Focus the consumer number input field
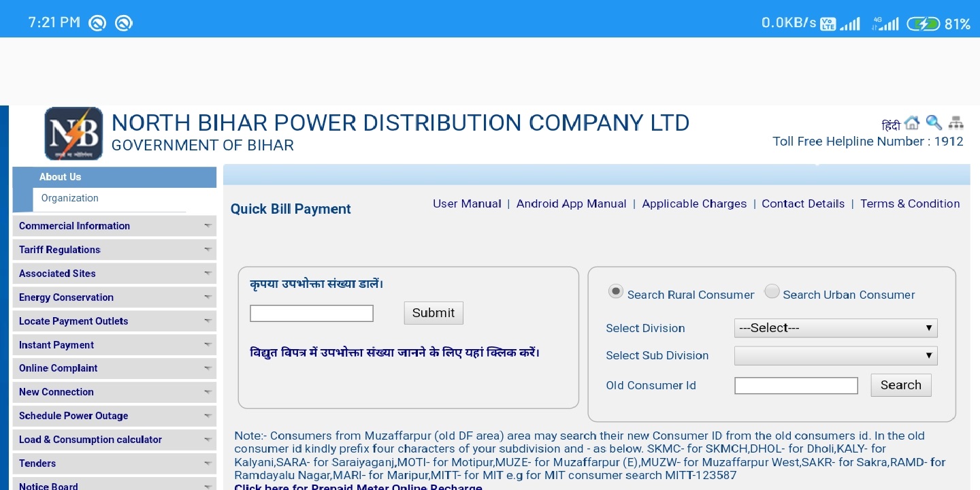 312,313
